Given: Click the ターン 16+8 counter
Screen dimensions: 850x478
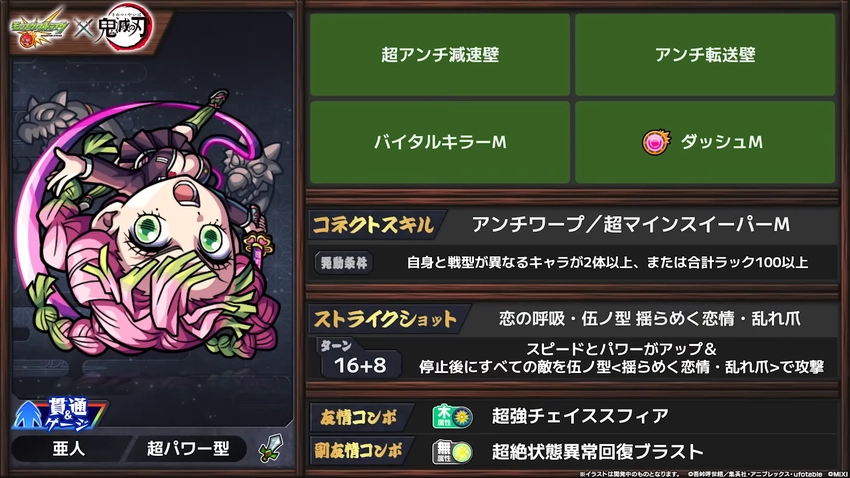Looking at the screenshot, I should pos(359,358).
